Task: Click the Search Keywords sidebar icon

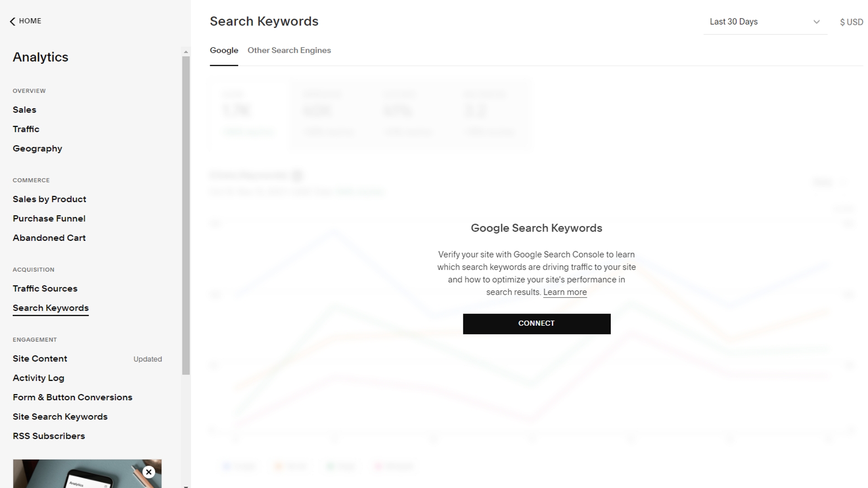Action: coord(51,307)
